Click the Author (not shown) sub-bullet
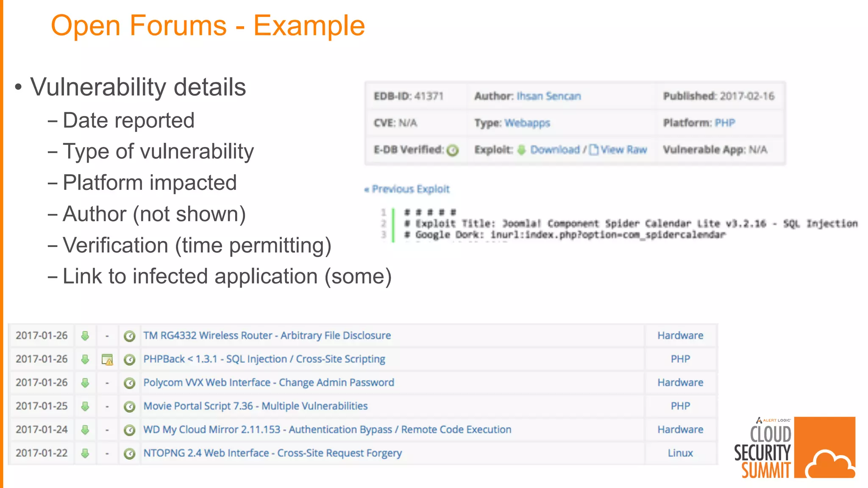Viewport: 868px width, 488px height. [x=154, y=214]
